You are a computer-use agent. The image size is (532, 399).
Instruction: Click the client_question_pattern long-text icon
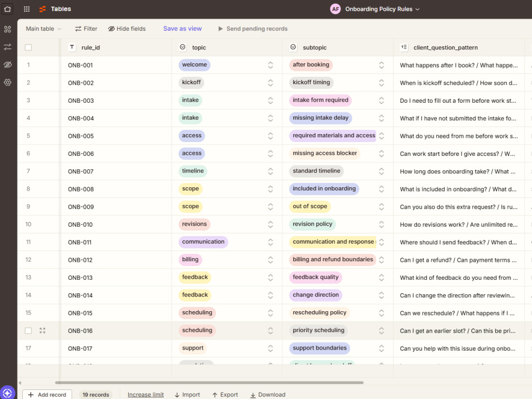pyautogui.click(x=404, y=47)
